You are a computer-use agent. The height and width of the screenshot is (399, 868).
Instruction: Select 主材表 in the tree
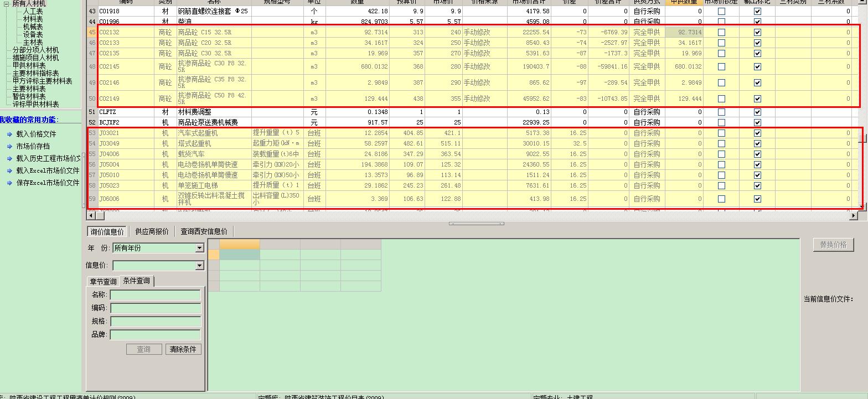tap(33, 42)
